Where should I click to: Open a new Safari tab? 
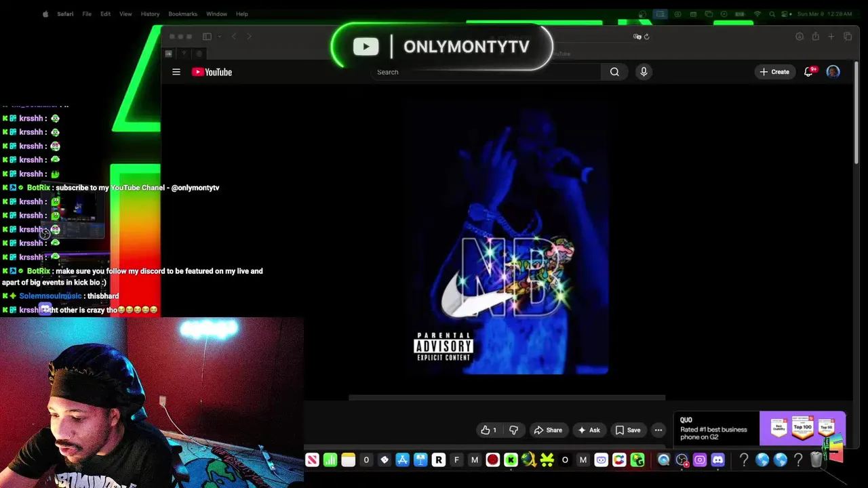tap(831, 37)
